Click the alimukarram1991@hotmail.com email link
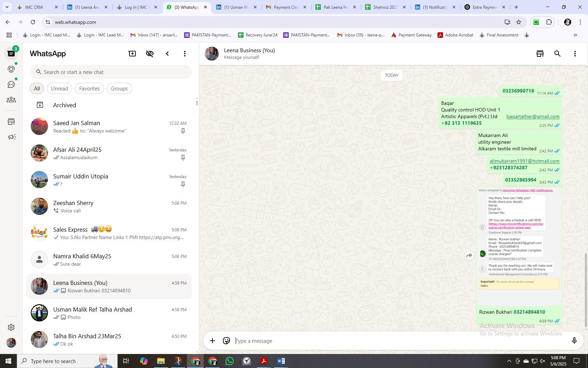This screenshot has width=588, height=368. click(524, 161)
